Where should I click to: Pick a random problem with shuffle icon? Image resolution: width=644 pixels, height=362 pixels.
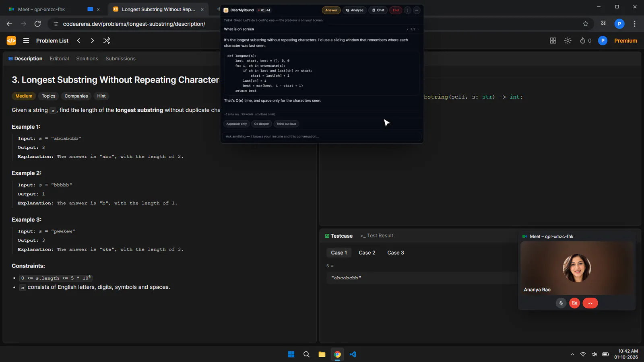tap(107, 41)
